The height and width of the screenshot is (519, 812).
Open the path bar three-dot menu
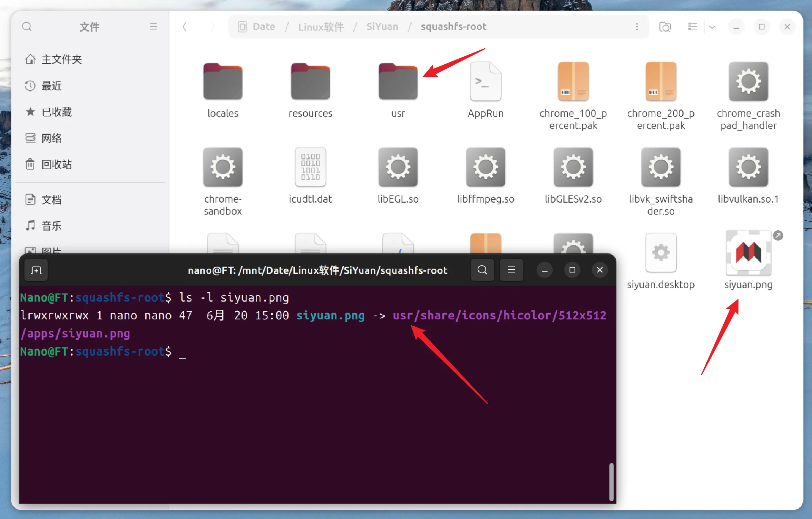click(x=637, y=27)
